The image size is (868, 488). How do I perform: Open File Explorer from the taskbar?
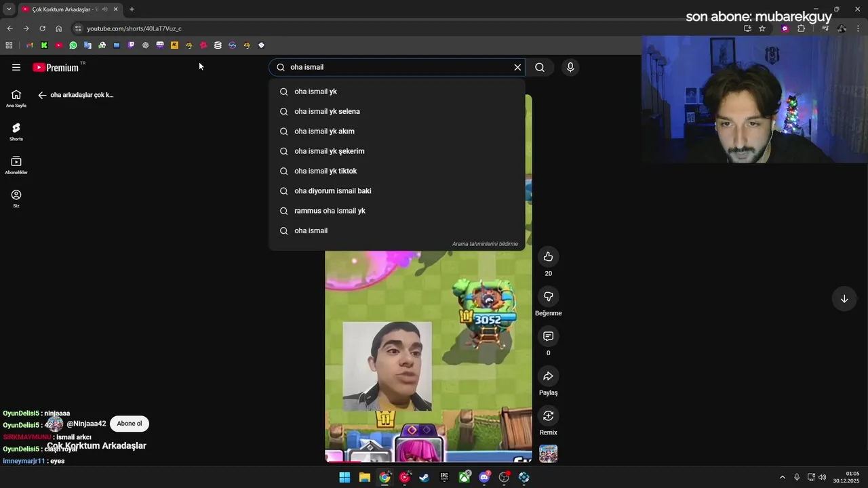click(364, 477)
